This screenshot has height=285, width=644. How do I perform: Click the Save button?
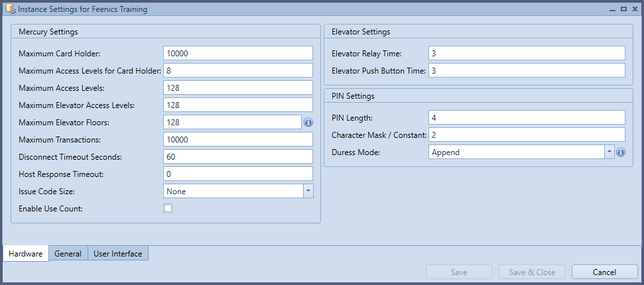coord(459,272)
